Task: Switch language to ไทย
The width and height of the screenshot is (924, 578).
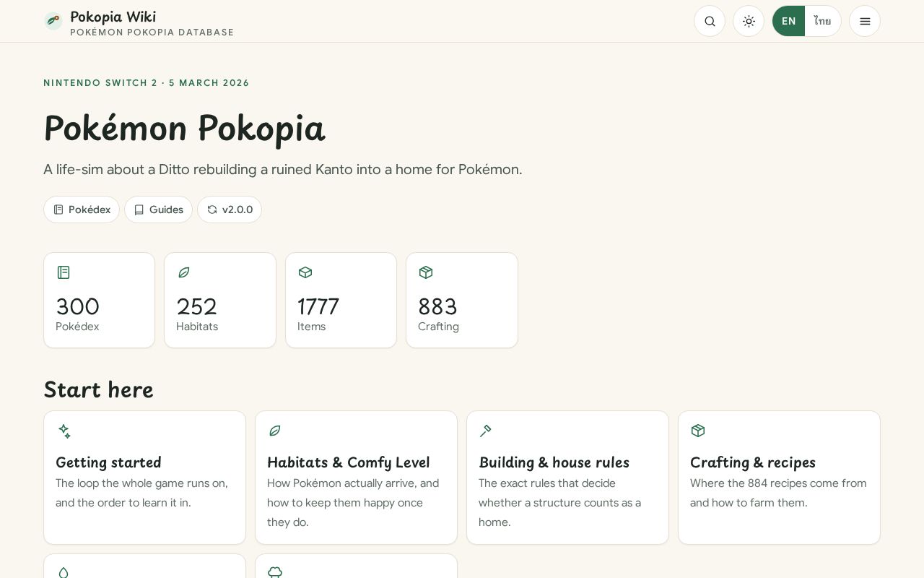Action: [822, 21]
